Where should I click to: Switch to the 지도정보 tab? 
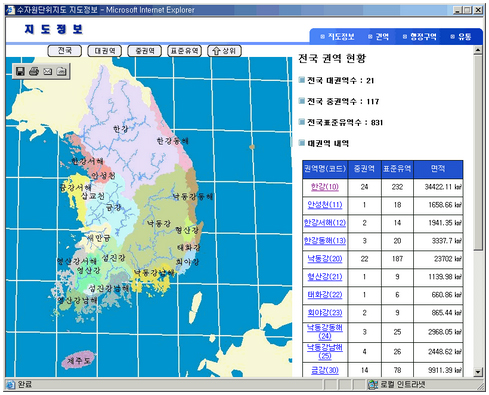(x=337, y=37)
